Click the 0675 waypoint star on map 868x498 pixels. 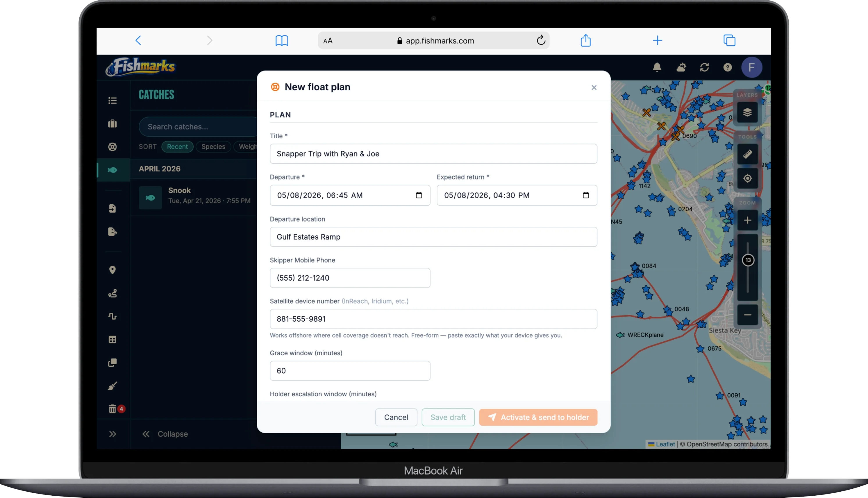pos(700,349)
